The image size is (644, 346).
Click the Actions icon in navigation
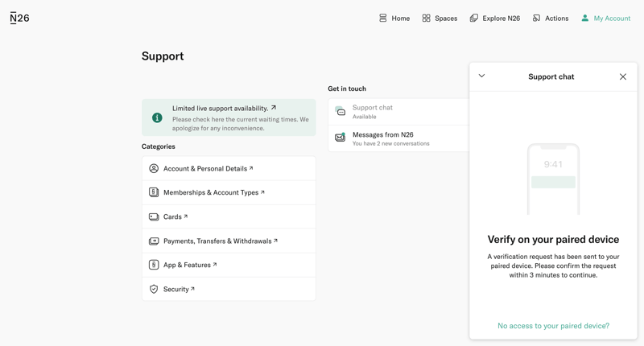coord(536,18)
